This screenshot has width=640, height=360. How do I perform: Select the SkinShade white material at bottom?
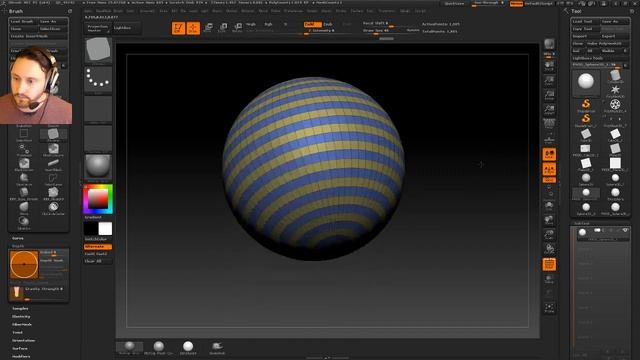click(x=188, y=347)
